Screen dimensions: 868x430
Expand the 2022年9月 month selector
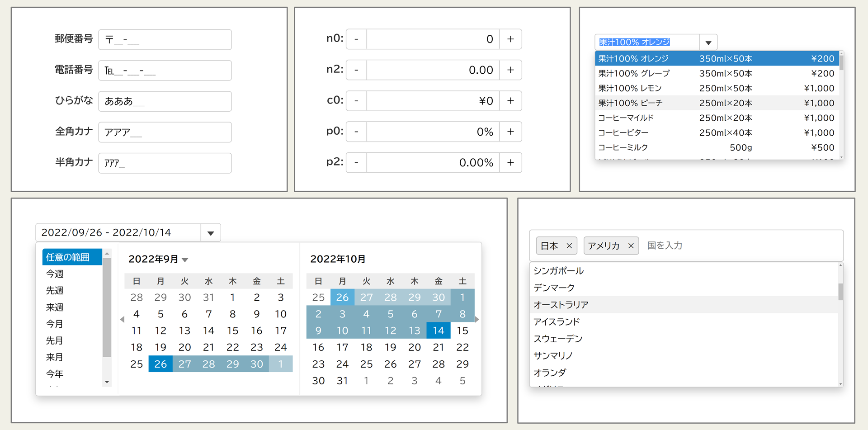pos(185,260)
